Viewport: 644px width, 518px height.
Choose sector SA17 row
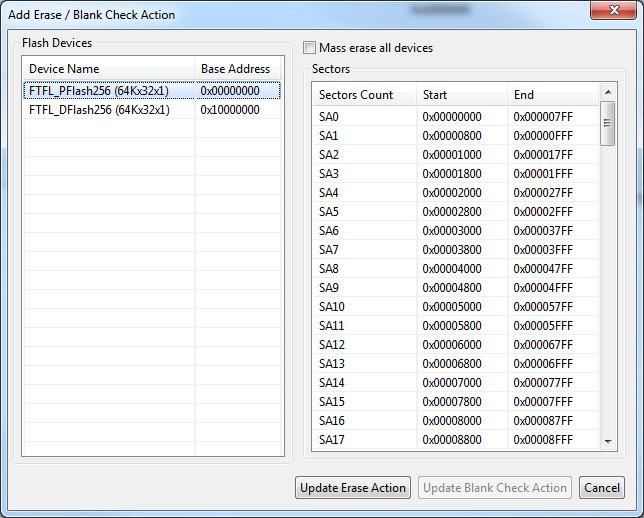click(x=332, y=440)
